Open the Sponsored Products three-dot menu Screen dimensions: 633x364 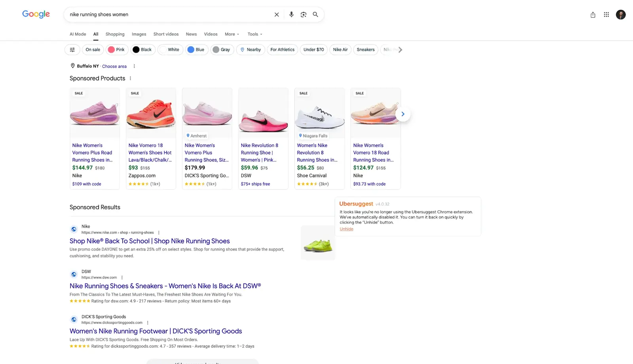[x=130, y=78]
